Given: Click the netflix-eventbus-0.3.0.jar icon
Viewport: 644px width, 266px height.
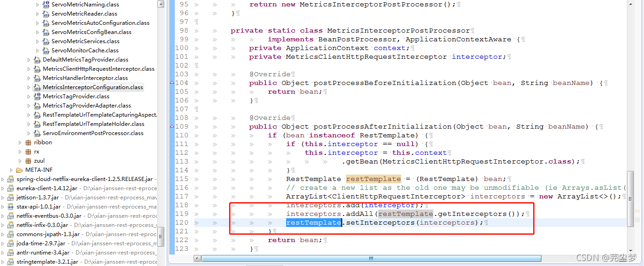Looking at the screenshot, I should pos(11,216).
